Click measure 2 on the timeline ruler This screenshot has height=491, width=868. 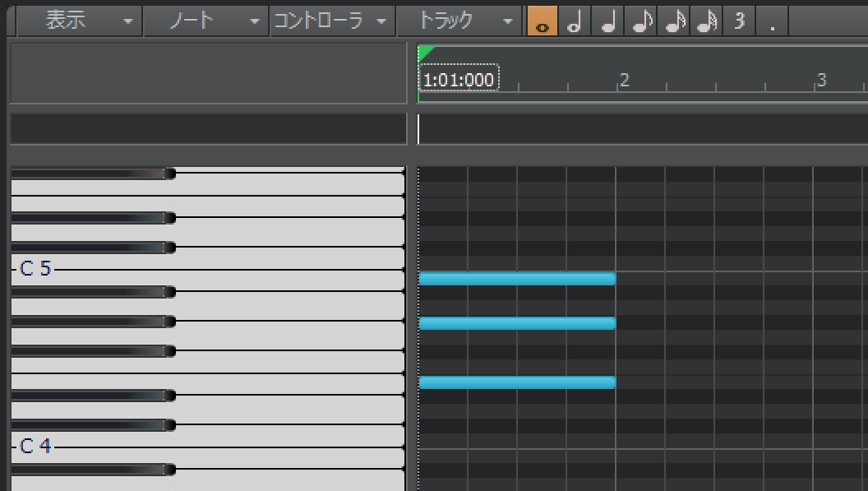click(x=624, y=80)
